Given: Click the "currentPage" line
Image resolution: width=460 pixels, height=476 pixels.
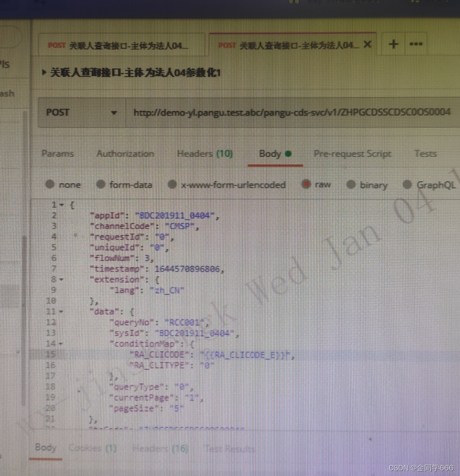Looking at the screenshot, I should (156, 398).
